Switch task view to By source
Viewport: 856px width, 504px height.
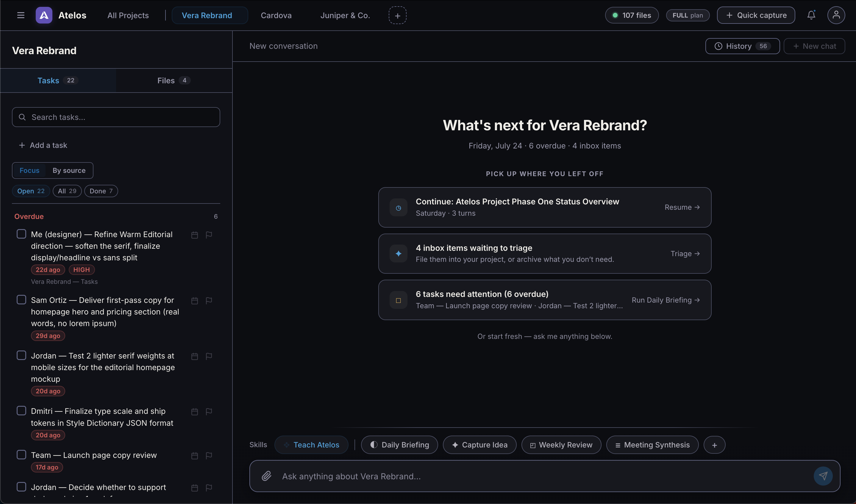click(69, 170)
